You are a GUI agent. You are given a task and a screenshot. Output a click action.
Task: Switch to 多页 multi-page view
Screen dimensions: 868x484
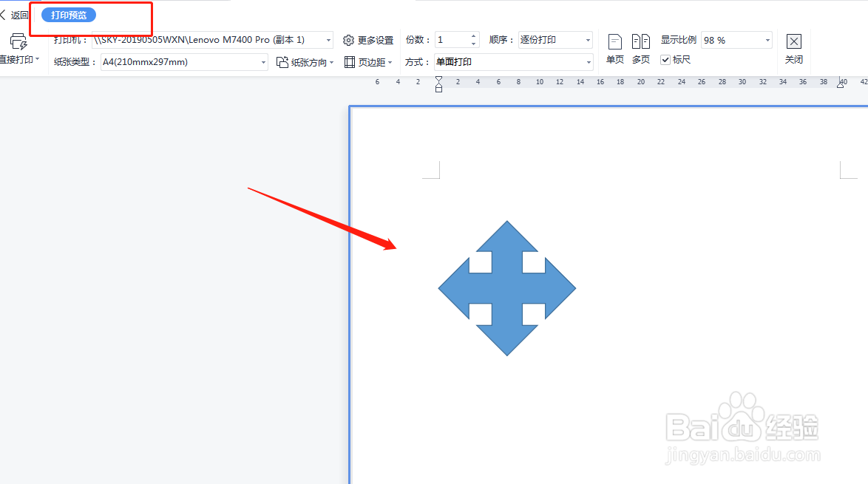pyautogui.click(x=640, y=49)
